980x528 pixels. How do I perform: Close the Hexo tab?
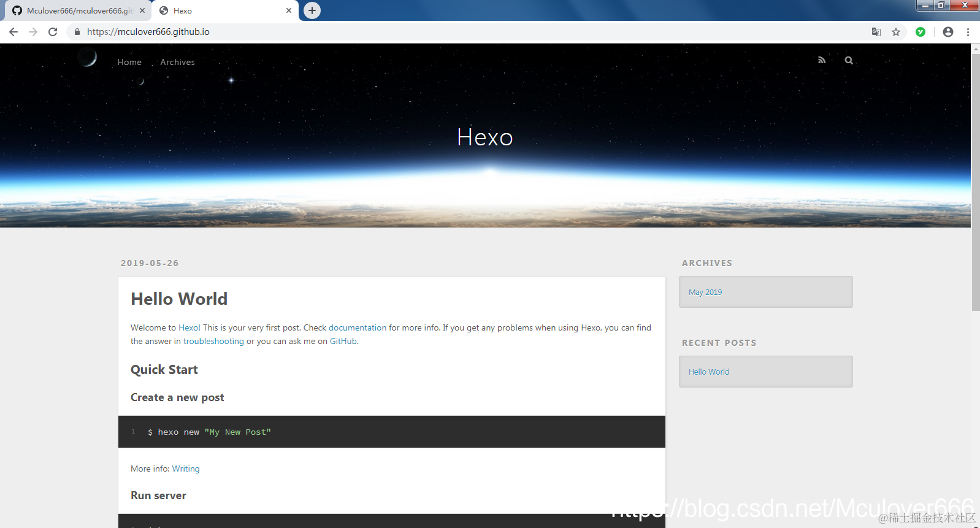[289, 10]
